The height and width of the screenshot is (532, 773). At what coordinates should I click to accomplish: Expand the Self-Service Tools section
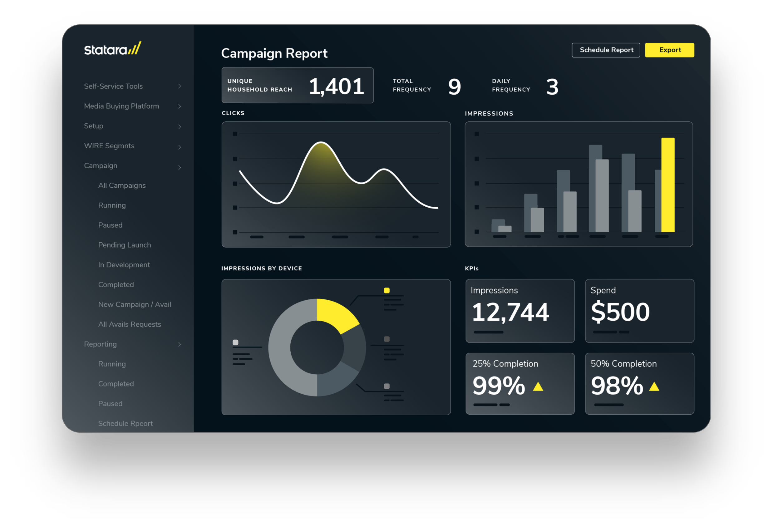180,86
